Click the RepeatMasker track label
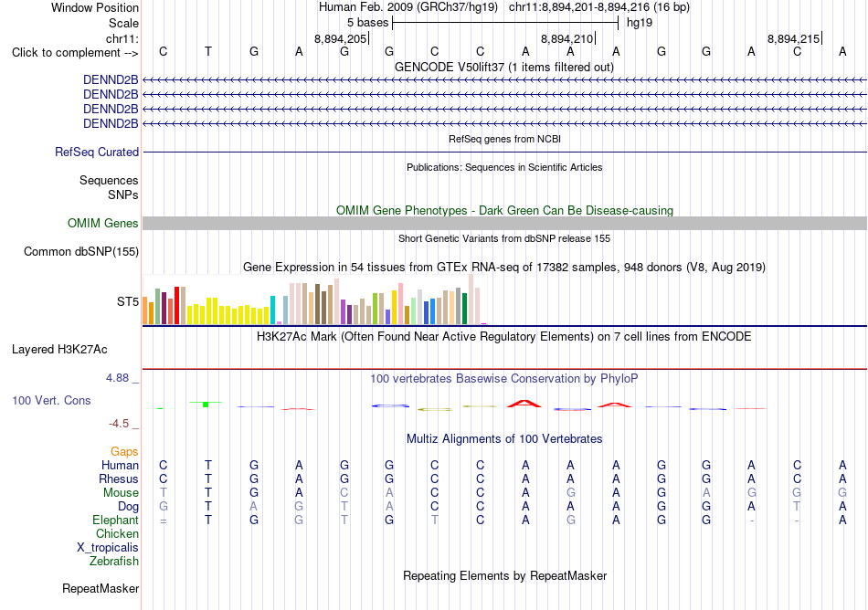 pyautogui.click(x=101, y=588)
